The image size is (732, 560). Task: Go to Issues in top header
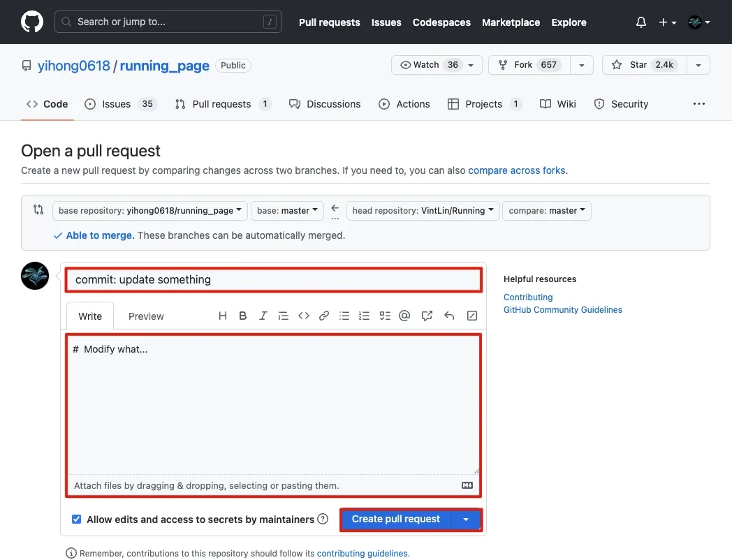pos(386,22)
